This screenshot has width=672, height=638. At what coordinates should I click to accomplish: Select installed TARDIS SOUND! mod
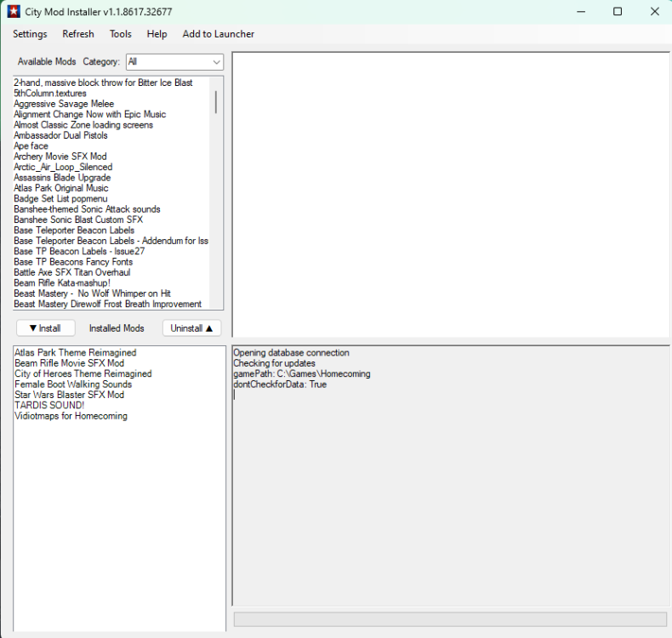tap(49, 405)
